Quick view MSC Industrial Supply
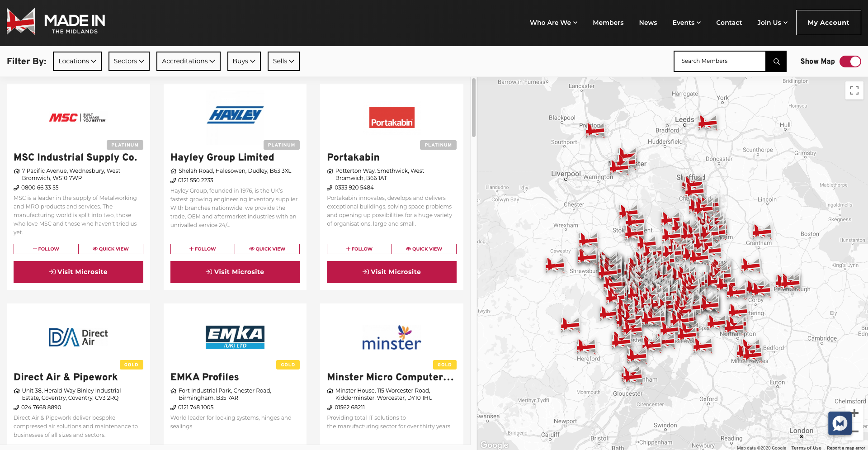 (111, 249)
